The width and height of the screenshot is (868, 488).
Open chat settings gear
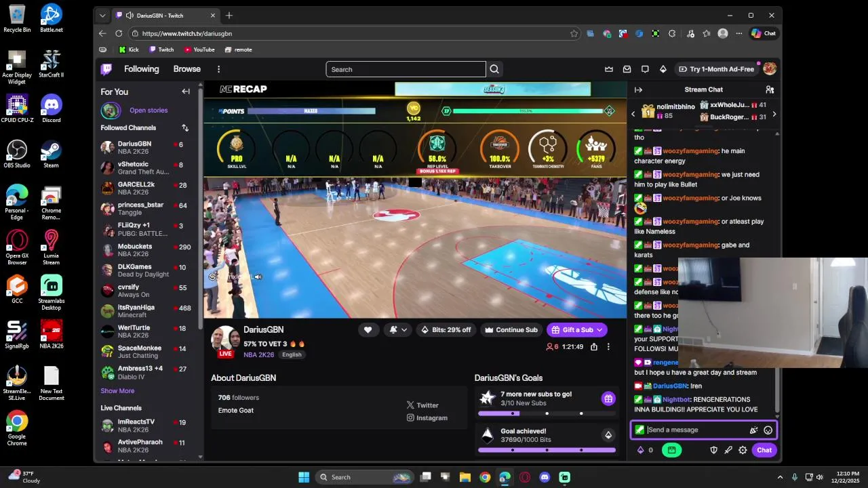pyautogui.click(x=743, y=450)
